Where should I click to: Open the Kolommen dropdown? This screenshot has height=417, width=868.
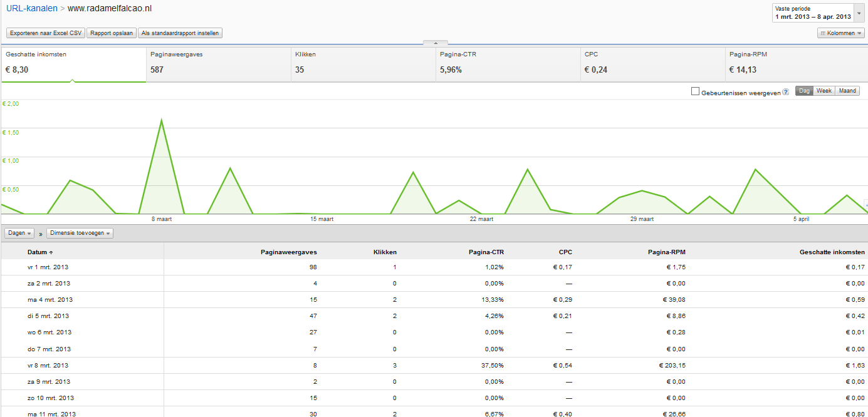[x=841, y=33]
